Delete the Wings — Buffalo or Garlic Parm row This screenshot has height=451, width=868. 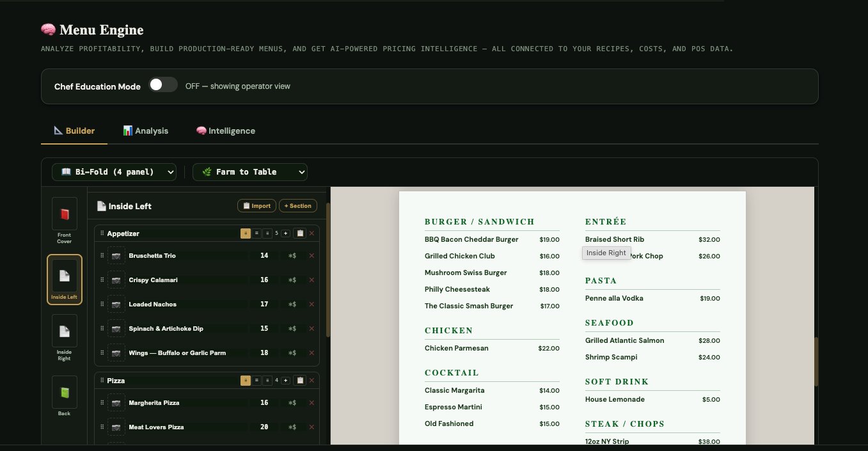tap(312, 353)
